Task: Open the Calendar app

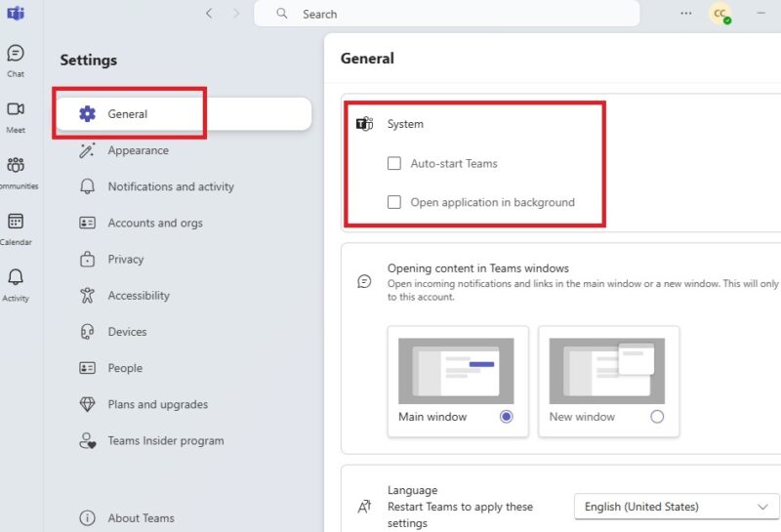Action: pos(16,229)
